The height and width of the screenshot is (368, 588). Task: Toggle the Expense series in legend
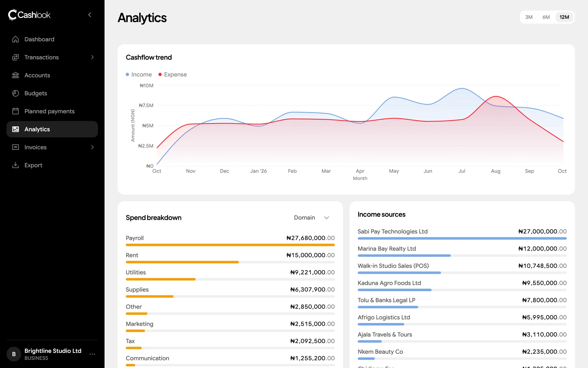pos(172,74)
